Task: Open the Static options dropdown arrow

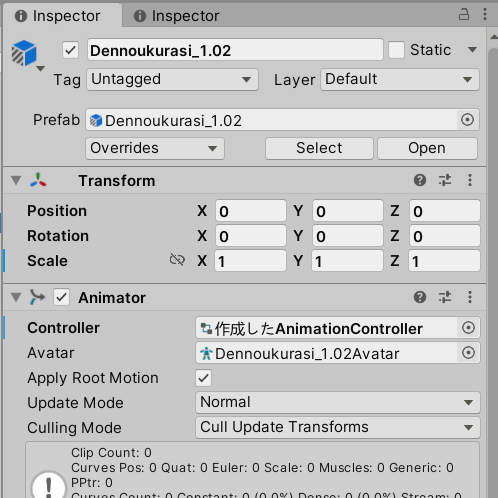Action: [x=472, y=50]
